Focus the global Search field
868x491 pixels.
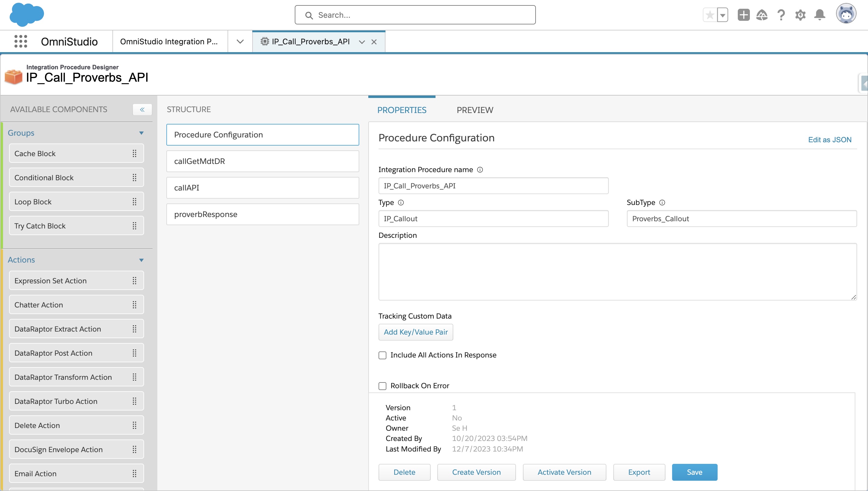[415, 15]
